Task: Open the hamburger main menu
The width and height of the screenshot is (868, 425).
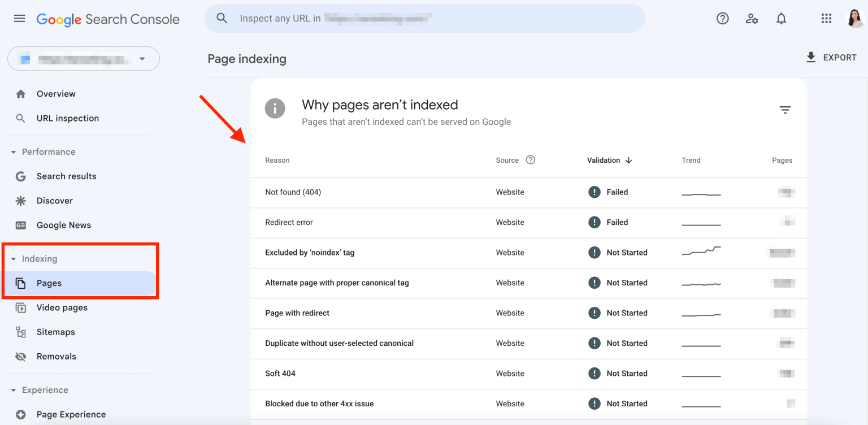Action: tap(19, 19)
